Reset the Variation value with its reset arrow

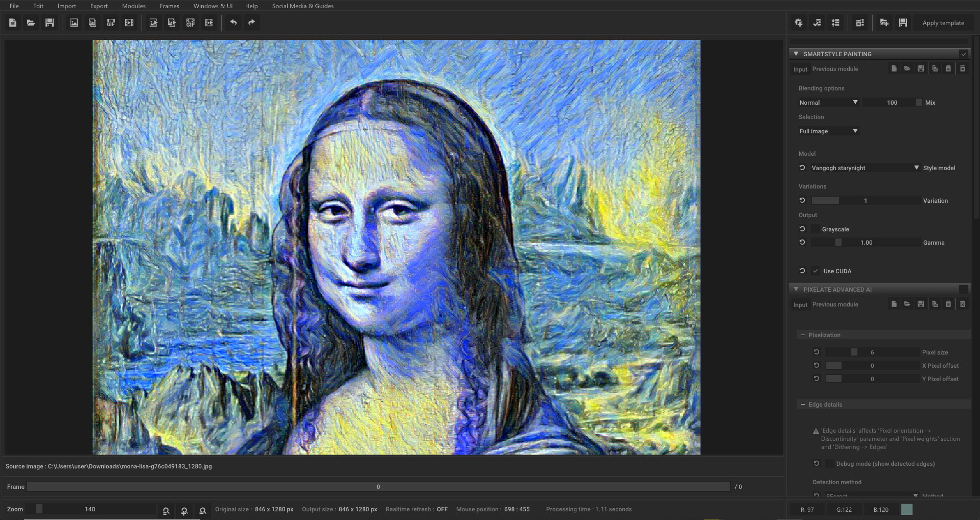tap(801, 200)
